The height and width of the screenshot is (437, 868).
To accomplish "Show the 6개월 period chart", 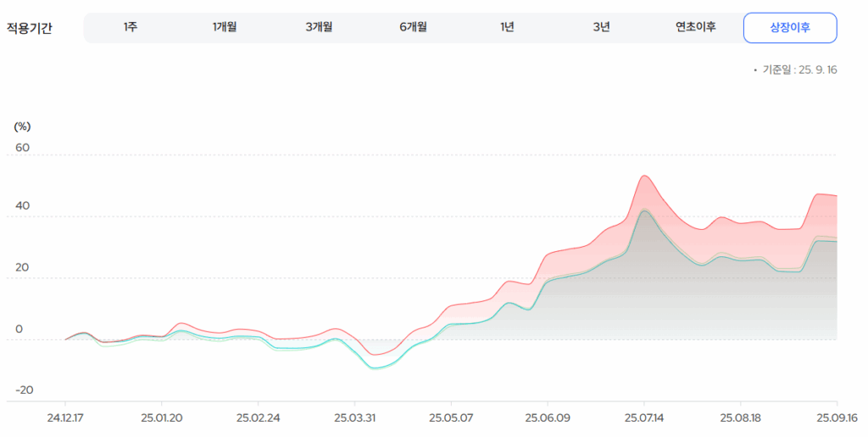I will tap(413, 27).
